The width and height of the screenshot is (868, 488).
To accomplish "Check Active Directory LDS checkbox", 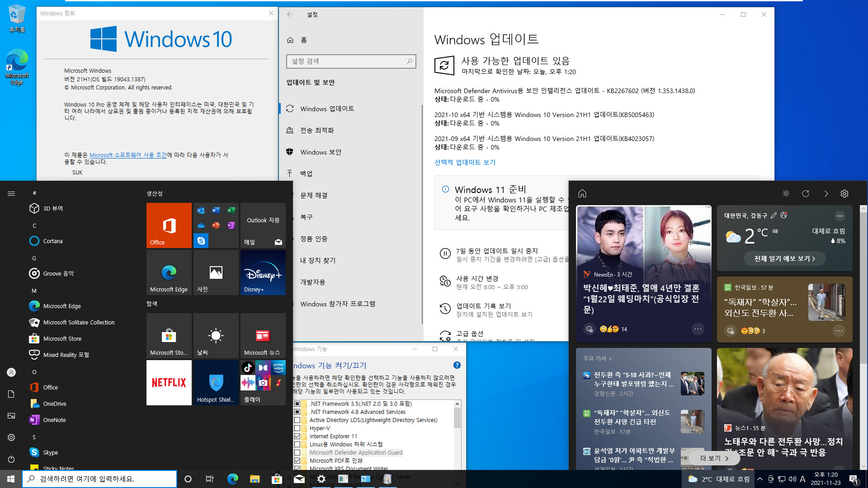I will [297, 420].
